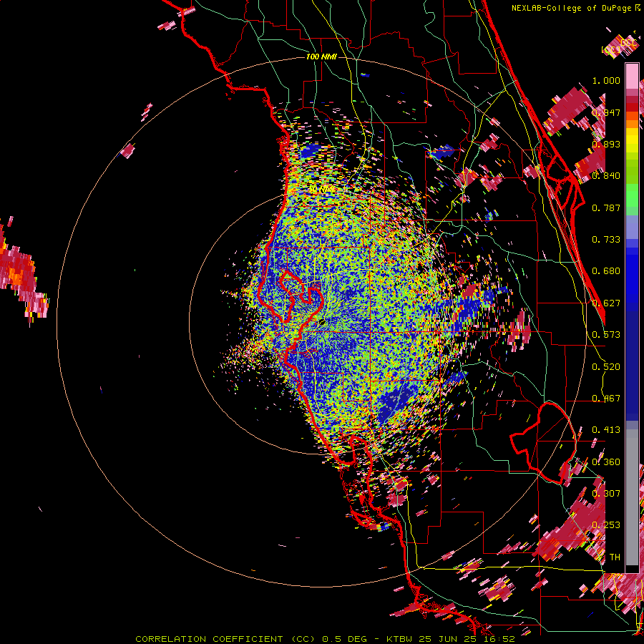Click the 1.000 scale value
The width and height of the screenshot is (644, 644).
pos(606,80)
